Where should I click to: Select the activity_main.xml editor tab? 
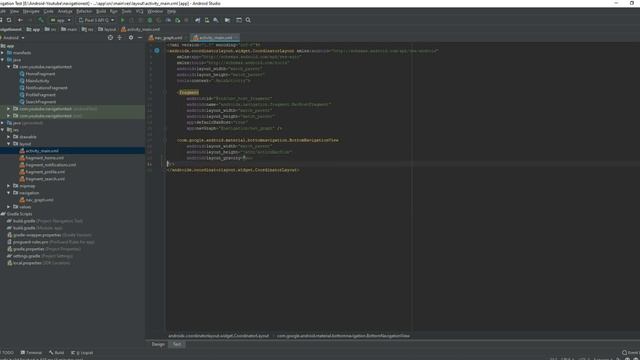214,38
